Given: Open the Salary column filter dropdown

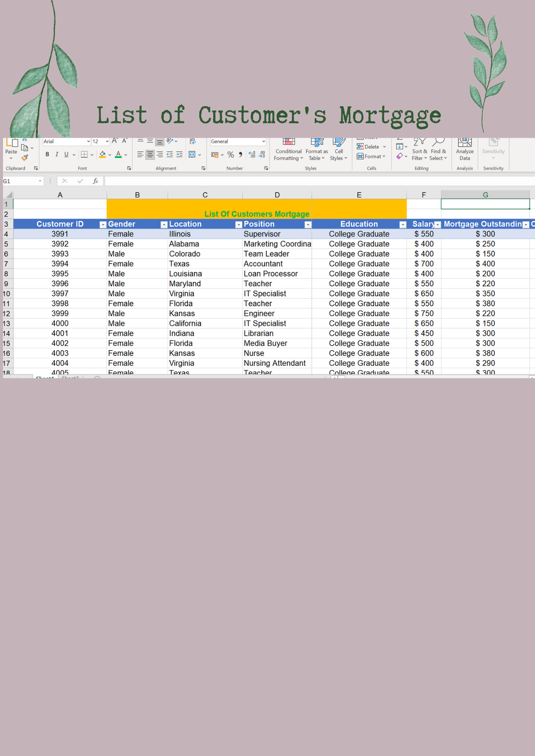Looking at the screenshot, I should tap(438, 225).
